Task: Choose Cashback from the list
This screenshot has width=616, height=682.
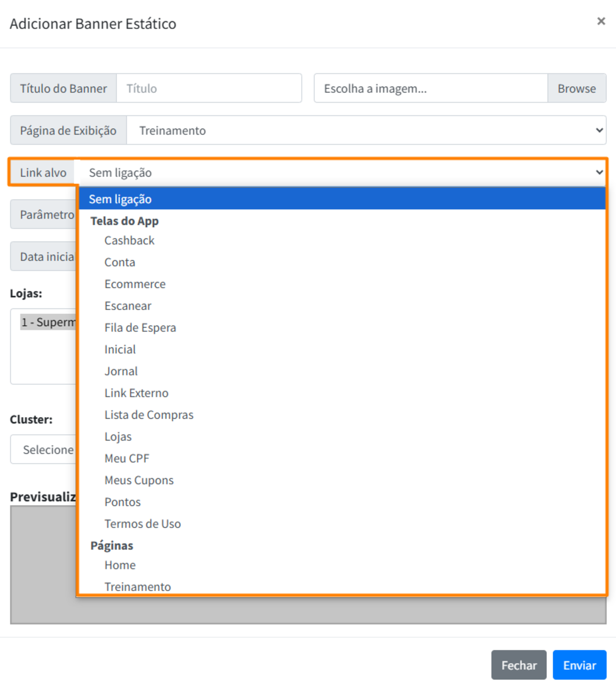Action: [129, 240]
